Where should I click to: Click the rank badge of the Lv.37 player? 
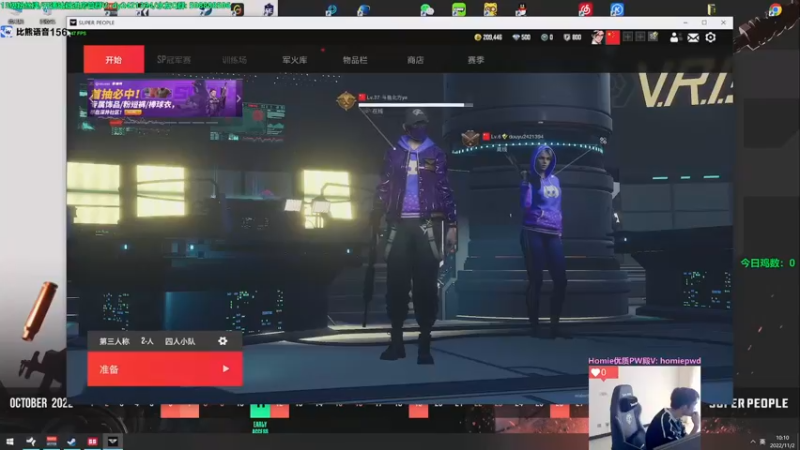click(x=346, y=101)
